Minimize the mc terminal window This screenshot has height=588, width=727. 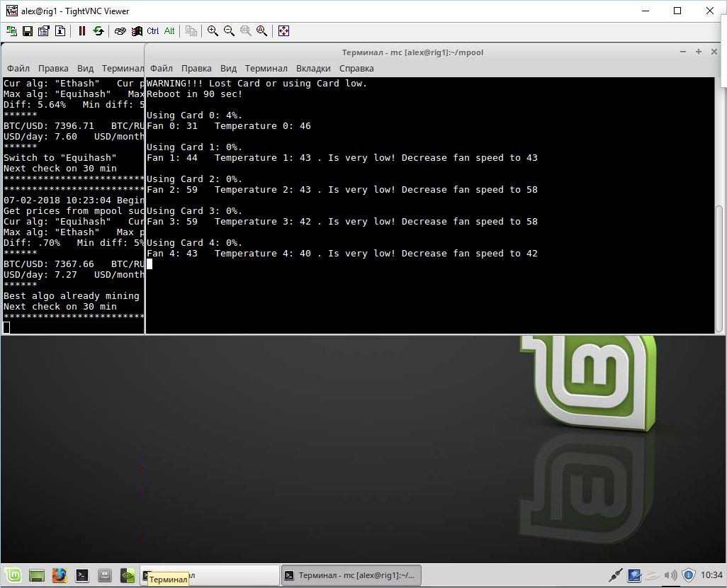point(683,52)
